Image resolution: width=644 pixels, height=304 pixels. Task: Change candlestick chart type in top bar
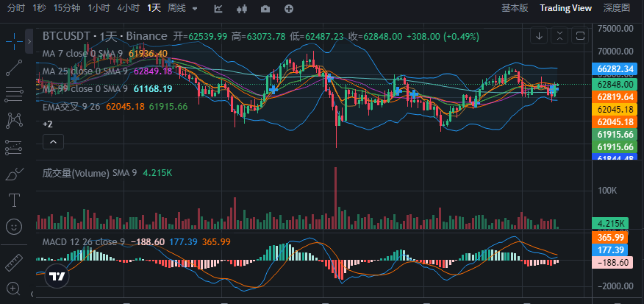coord(243,9)
